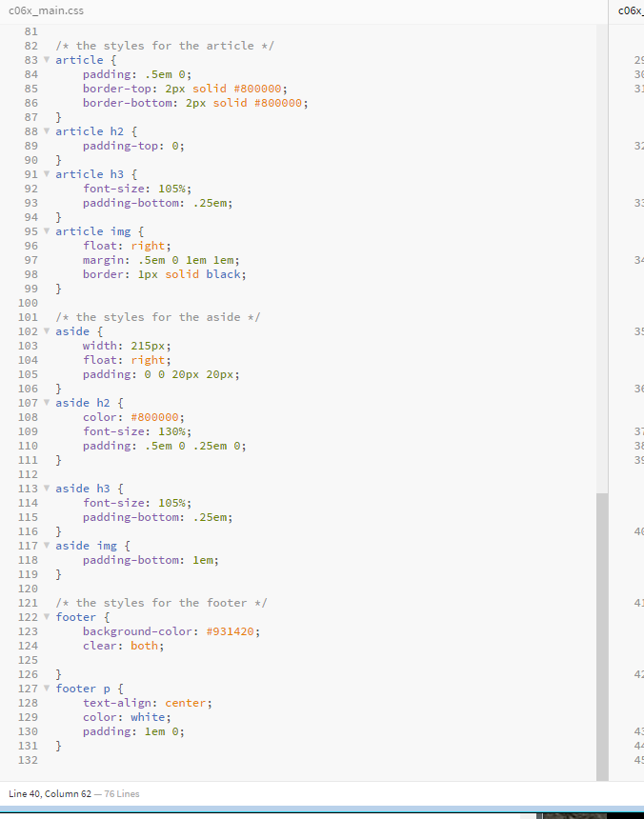The height and width of the screenshot is (819, 644).
Task: Click the comment 'the styles for the article'
Action: tap(165, 46)
